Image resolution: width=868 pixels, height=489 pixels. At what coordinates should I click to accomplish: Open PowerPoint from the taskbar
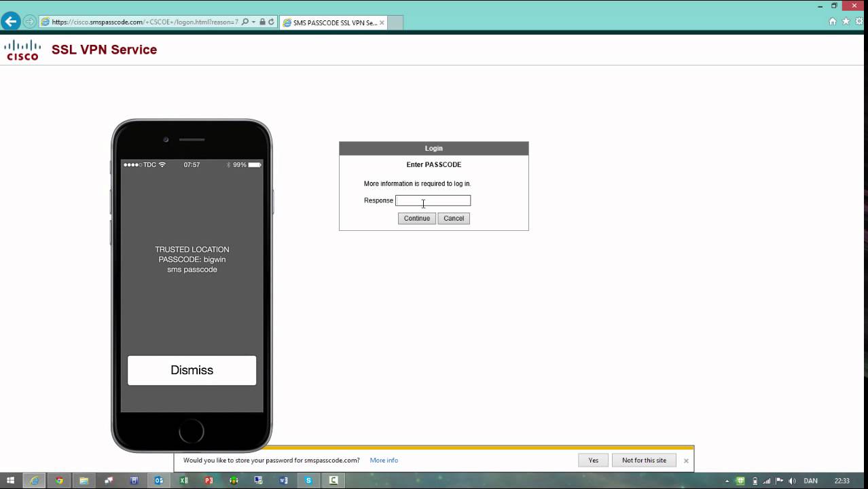tap(209, 480)
